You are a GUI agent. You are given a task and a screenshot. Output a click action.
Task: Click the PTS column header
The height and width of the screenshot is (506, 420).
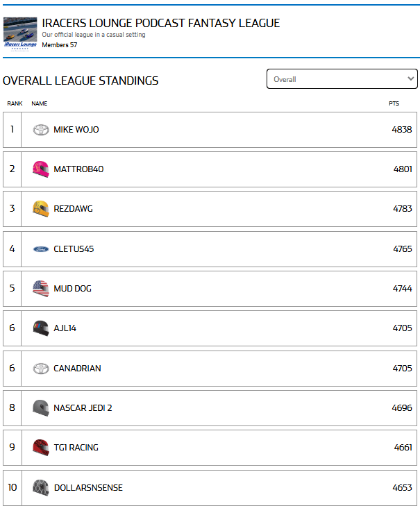394,103
